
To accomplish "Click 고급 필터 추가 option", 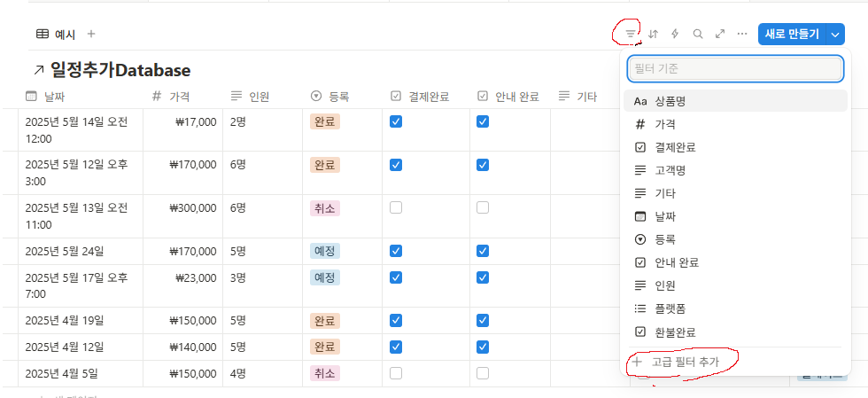I will (x=735, y=363).
